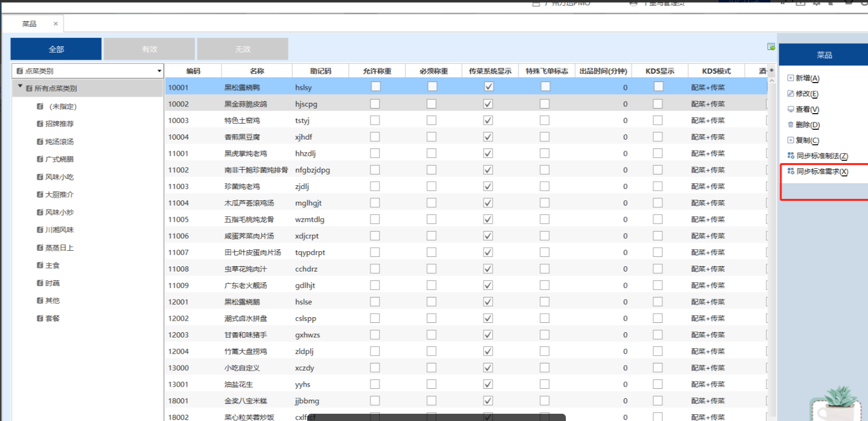Click the 复制(C) copy icon

coord(791,140)
